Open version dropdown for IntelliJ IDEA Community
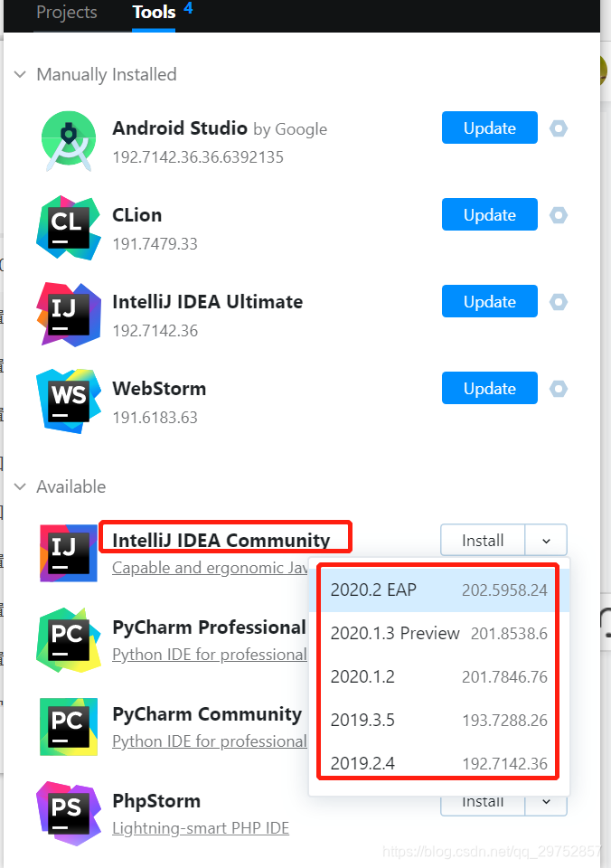Screen dimensions: 611x868 tap(546, 541)
